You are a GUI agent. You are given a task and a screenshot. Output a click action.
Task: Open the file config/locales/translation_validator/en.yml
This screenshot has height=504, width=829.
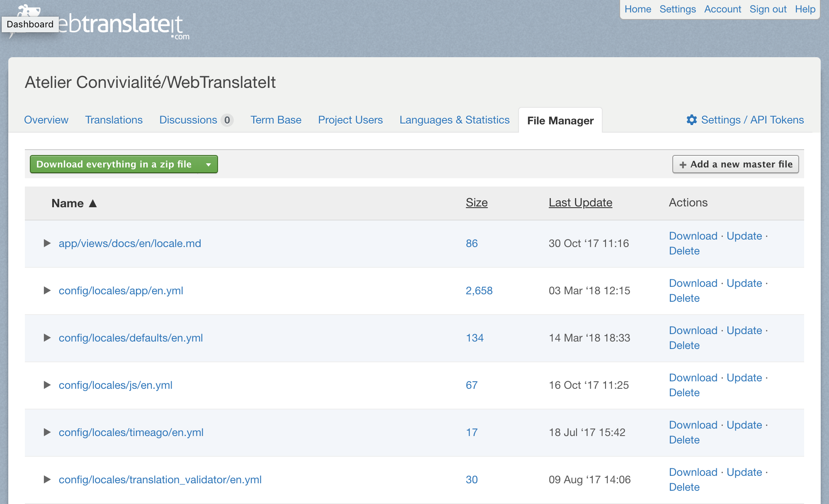(160, 480)
